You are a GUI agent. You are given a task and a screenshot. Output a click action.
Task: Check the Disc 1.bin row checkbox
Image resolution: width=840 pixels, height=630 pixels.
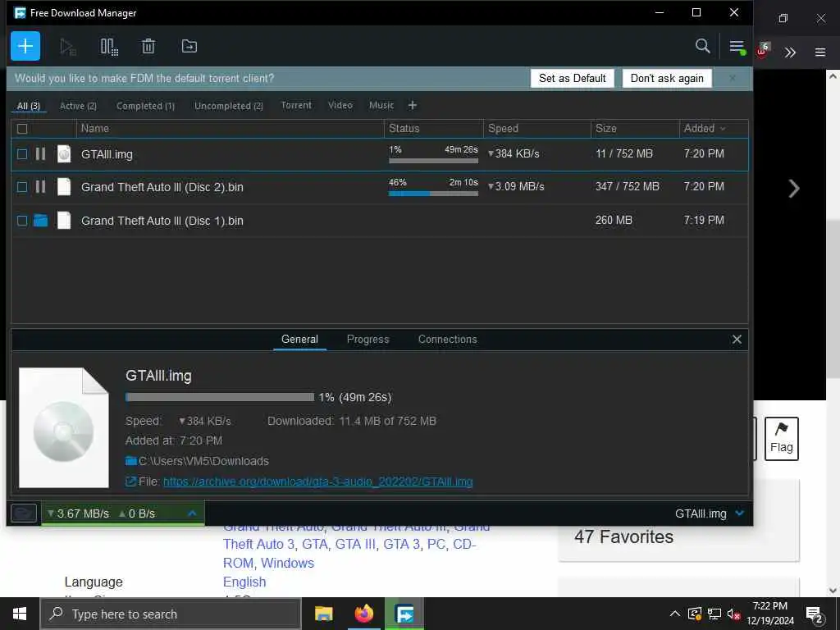(22, 220)
